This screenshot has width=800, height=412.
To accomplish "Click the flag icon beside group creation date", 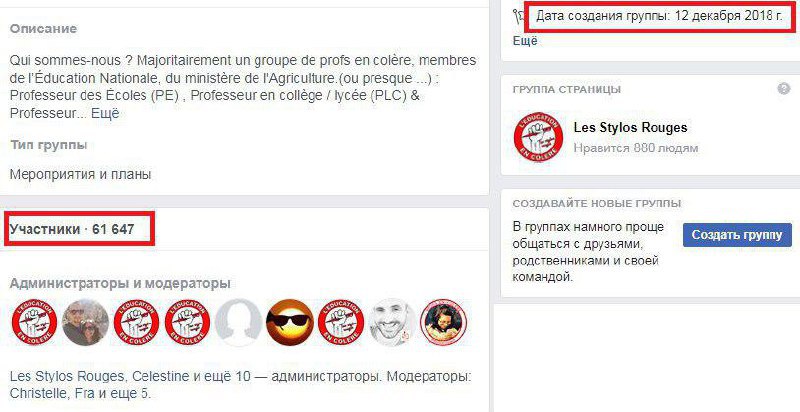I will [x=520, y=17].
